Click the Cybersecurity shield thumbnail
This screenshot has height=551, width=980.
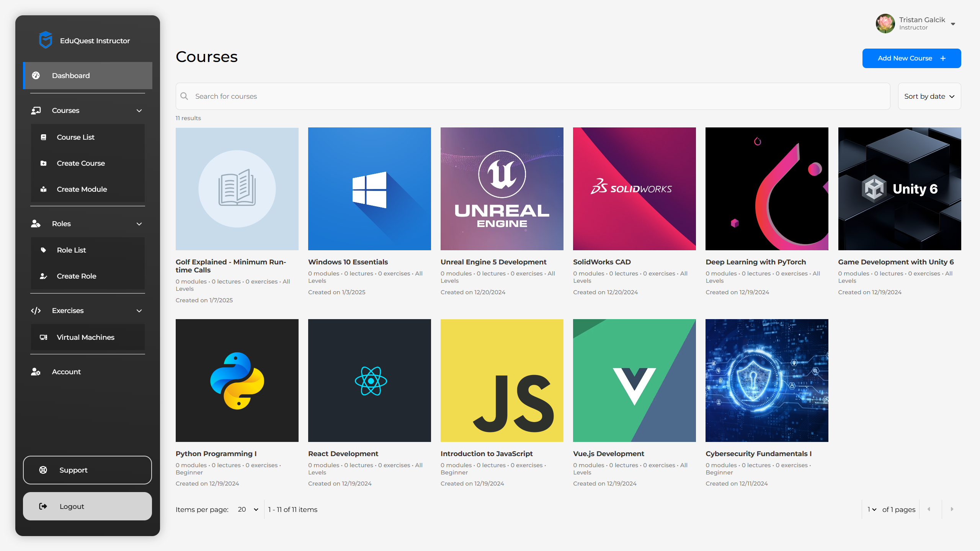pos(767,380)
